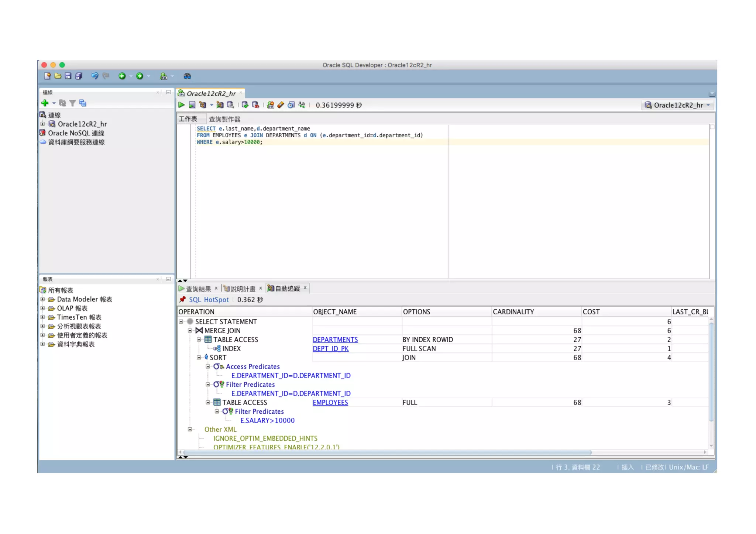The height and width of the screenshot is (534, 756).
Task: Apply filter in the connections panel
Action: click(x=73, y=103)
